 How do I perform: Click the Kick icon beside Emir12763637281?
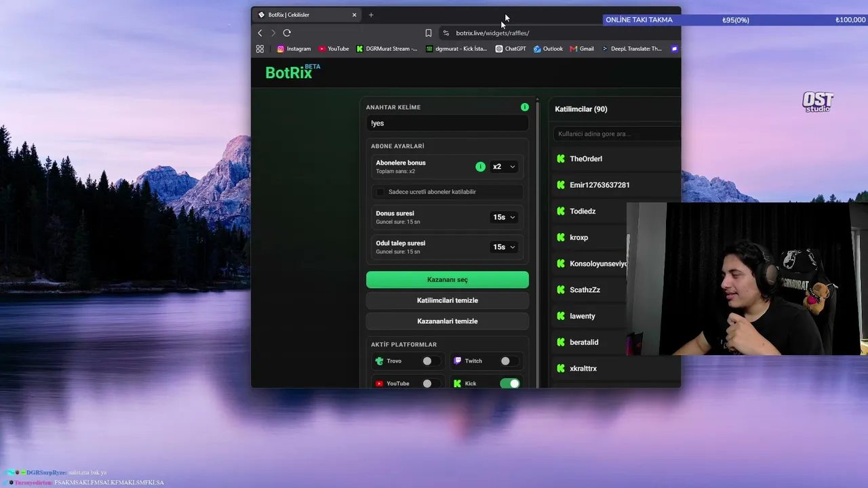[x=561, y=185]
